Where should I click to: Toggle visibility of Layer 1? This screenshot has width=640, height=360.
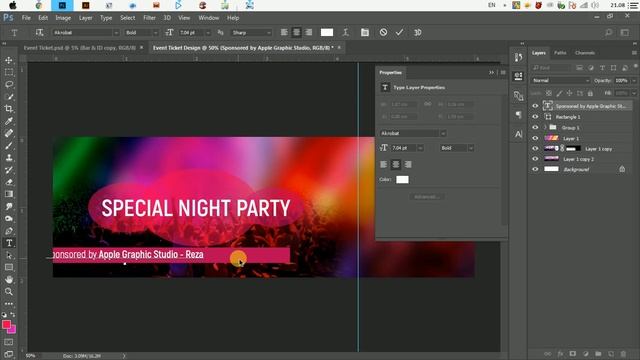[535, 138]
